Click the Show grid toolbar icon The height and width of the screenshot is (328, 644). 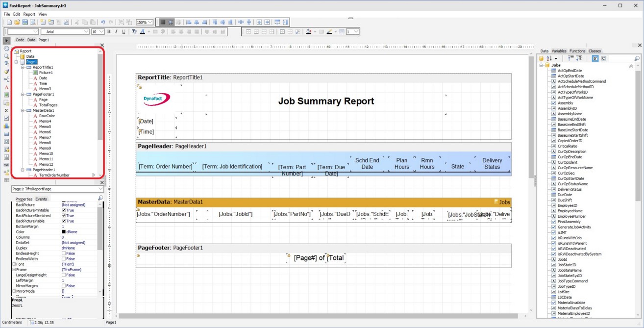[163, 22]
